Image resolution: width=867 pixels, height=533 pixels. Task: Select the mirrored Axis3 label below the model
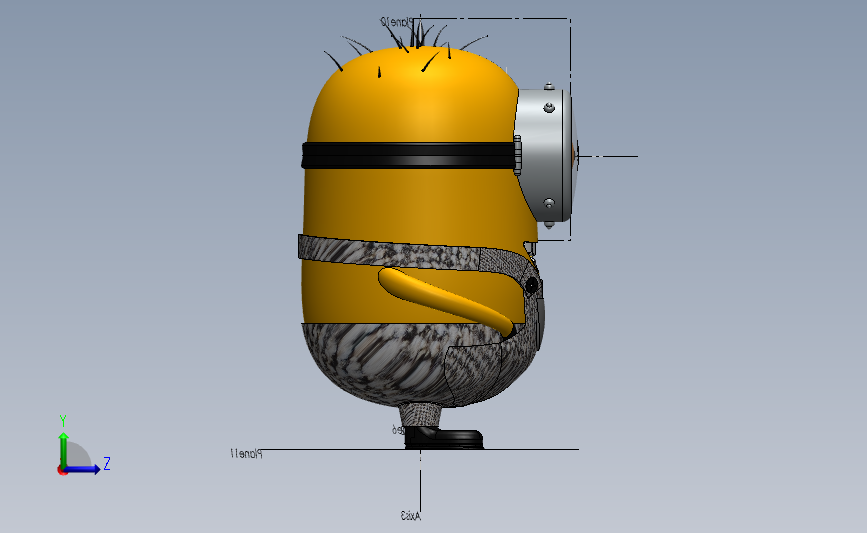coord(411,516)
